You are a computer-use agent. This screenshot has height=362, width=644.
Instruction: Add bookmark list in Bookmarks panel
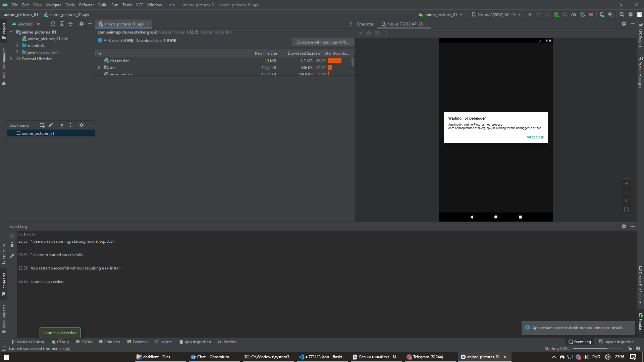(42, 125)
